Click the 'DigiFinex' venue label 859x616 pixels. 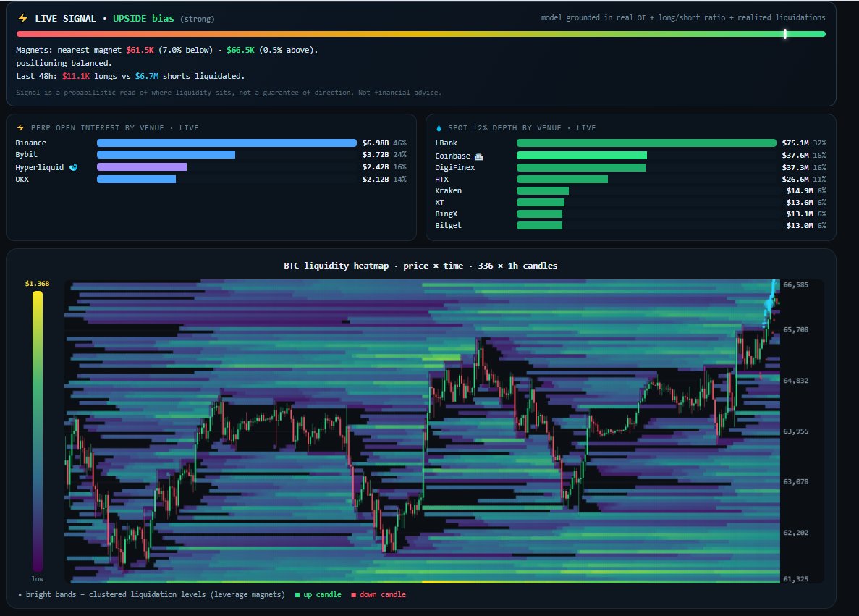click(x=454, y=168)
